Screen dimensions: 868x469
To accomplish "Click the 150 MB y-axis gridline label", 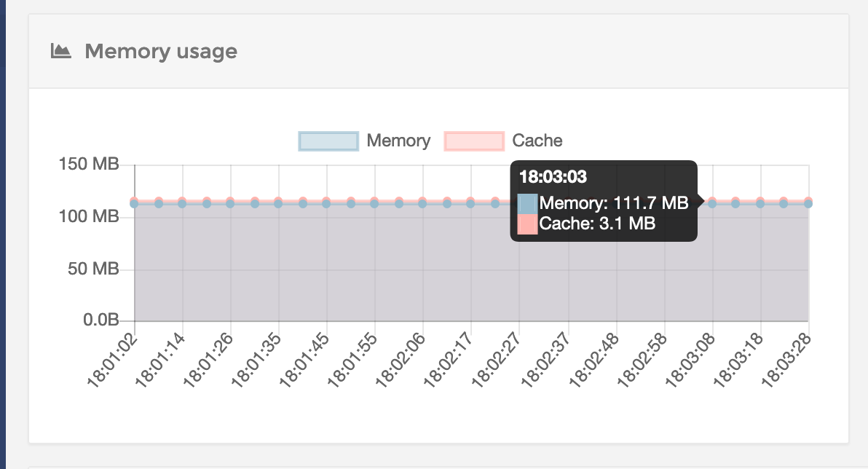I will click(90, 165).
